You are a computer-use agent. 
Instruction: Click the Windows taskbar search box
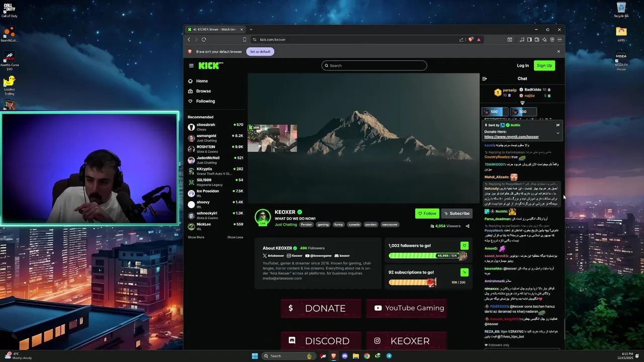pos(288,356)
